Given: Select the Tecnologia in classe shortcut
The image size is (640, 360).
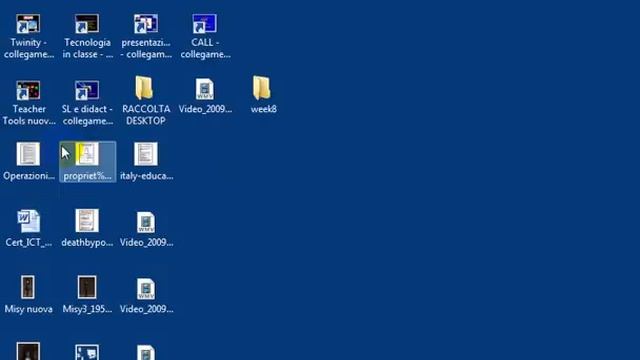Looking at the screenshot, I should pos(87,24).
